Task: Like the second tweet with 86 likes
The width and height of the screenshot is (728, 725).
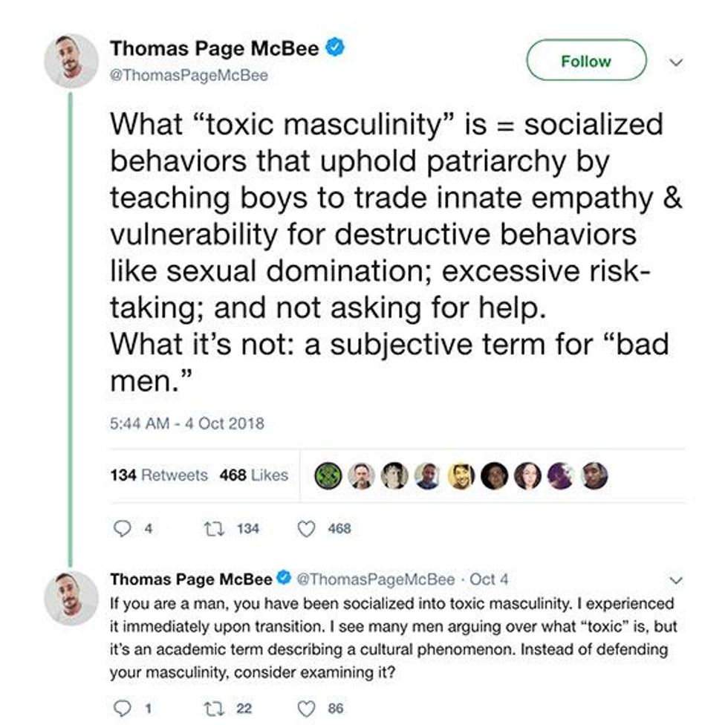Action: (305, 708)
